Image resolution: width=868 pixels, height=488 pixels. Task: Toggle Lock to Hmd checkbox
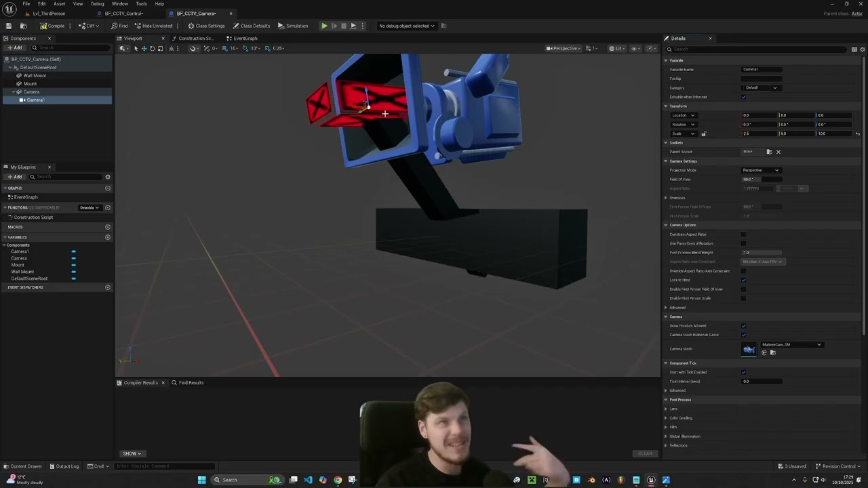pos(744,280)
